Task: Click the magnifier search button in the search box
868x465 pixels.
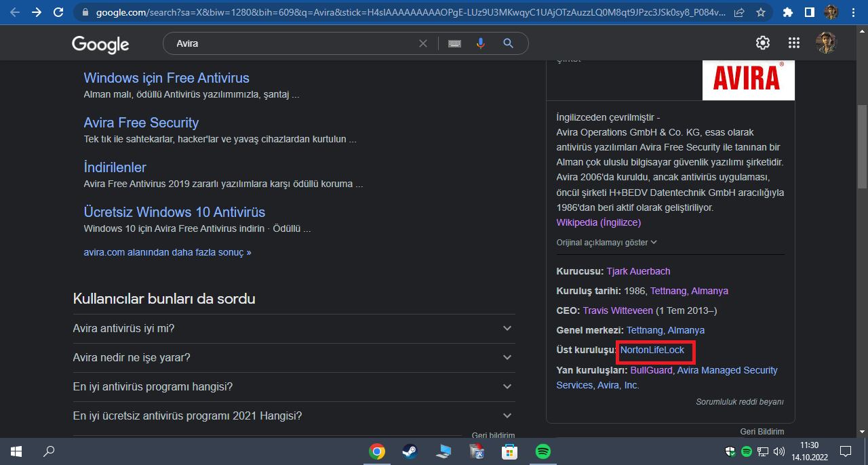Action: coord(508,43)
